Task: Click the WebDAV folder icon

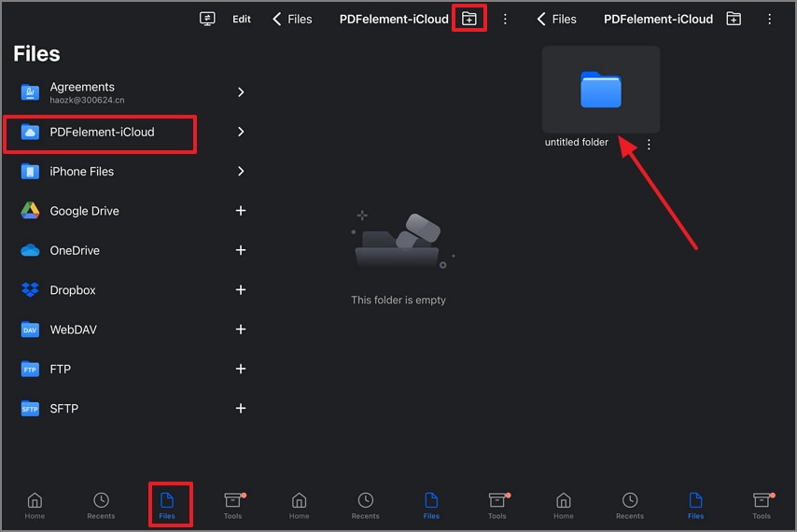Action: (x=30, y=329)
